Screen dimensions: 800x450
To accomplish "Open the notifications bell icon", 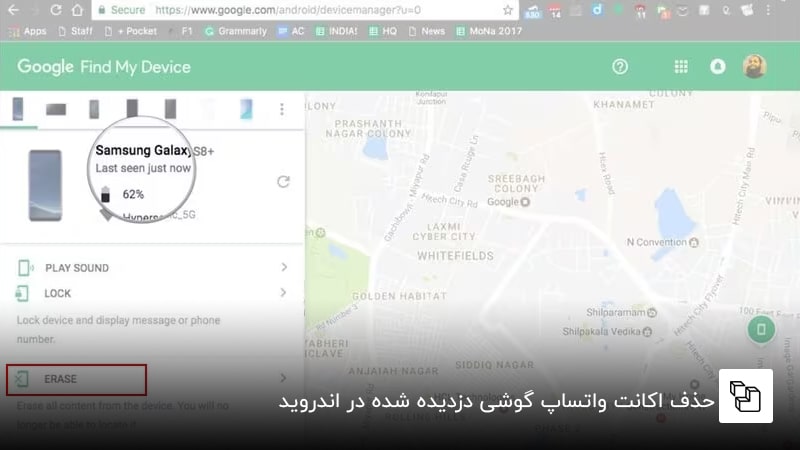I will click(718, 66).
